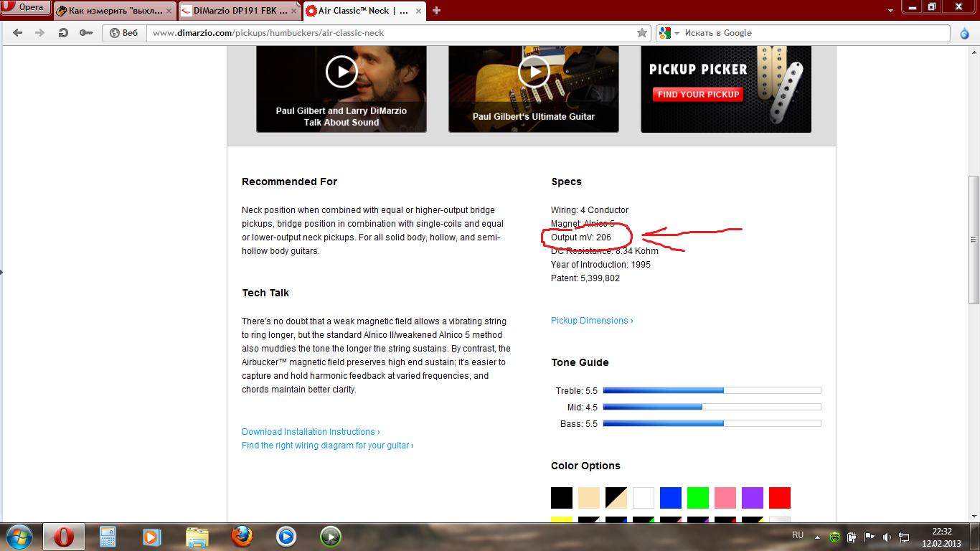Click the 'Wiring: 4 Conductor' spec text
Screen dimensions: 980x551
pos(590,210)
